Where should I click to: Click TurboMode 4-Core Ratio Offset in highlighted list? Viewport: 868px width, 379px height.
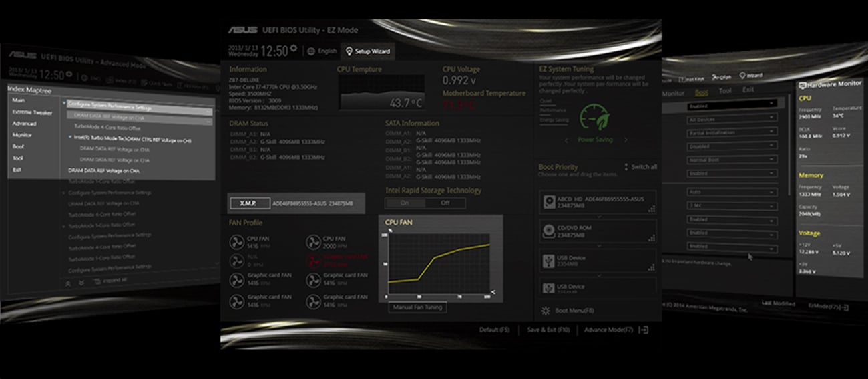click(x=107, y=126)
